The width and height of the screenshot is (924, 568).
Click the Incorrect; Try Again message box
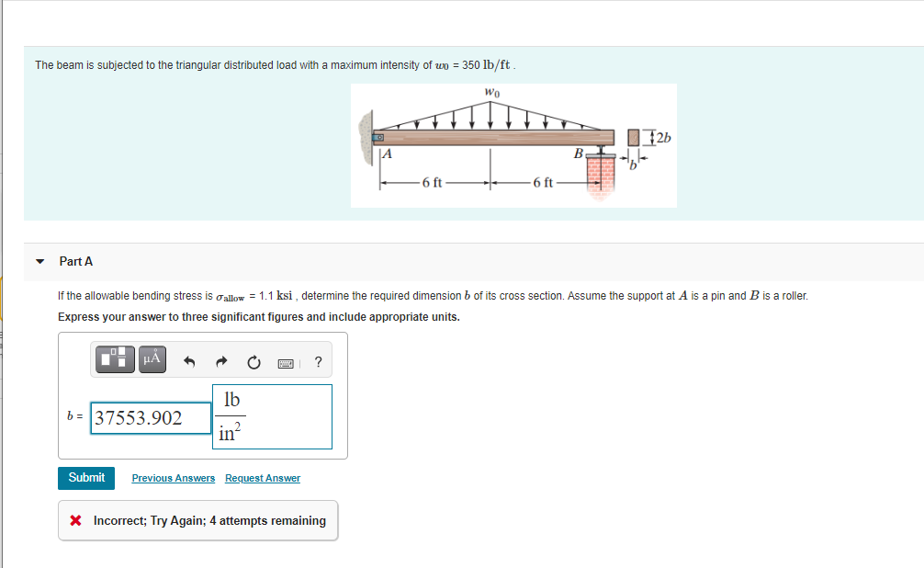(197, 520)
